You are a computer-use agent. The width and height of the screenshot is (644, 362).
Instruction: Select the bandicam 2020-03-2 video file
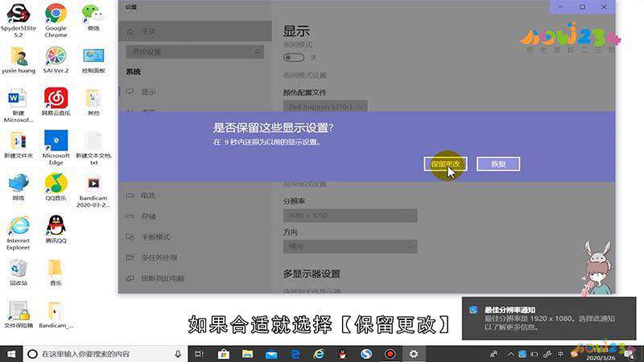click(93, 191)
